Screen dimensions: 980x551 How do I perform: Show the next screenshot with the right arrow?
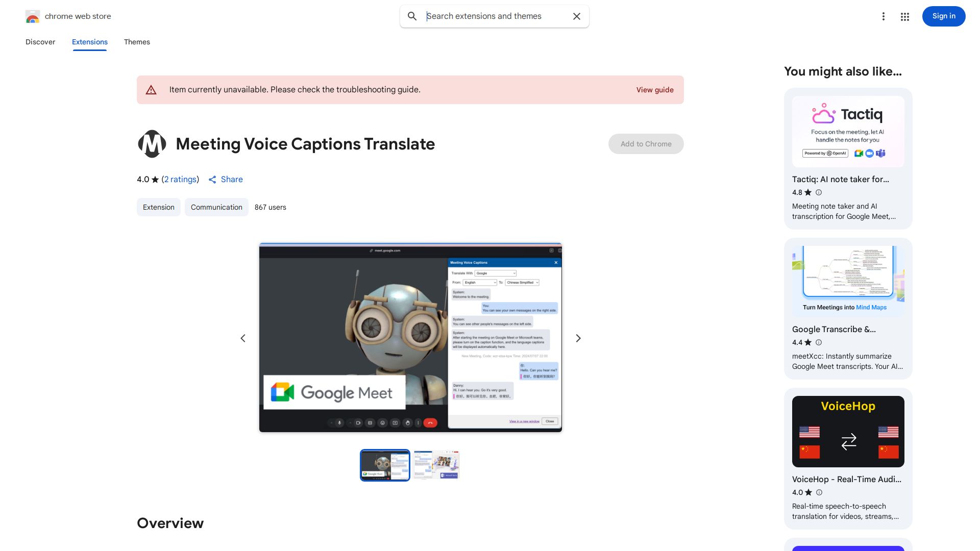tap(578, 338)
